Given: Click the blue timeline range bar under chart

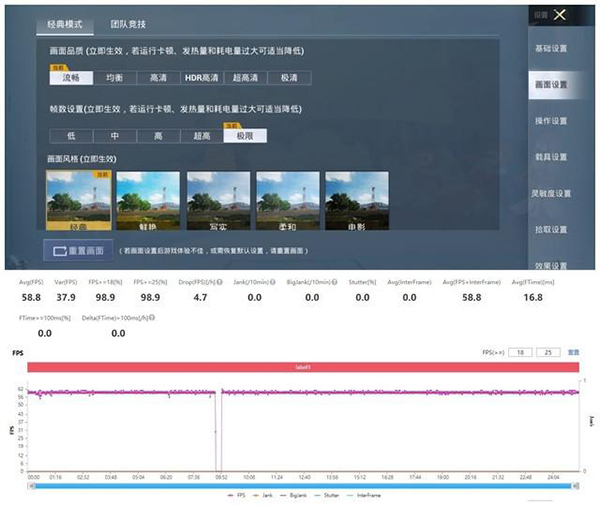Looking at the screenshot, I should [300, 484].
